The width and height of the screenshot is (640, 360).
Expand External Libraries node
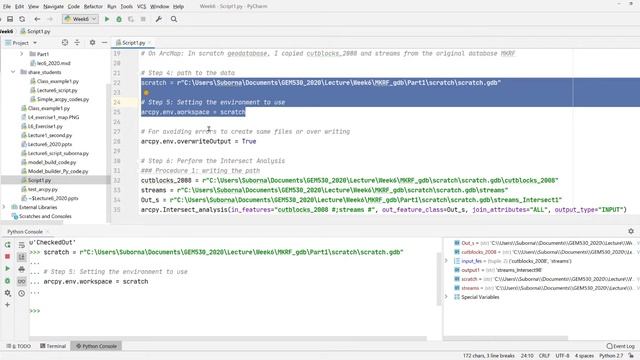click(4, 207)
